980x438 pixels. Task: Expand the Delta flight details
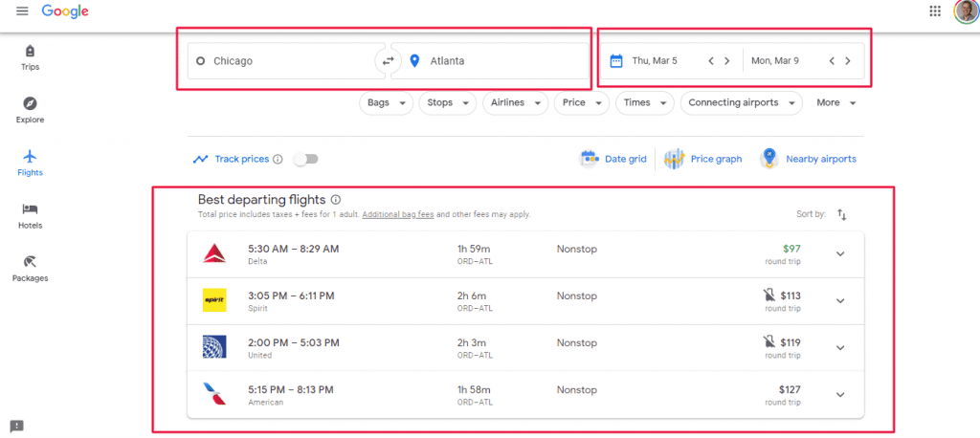click(x=840, y=253)
